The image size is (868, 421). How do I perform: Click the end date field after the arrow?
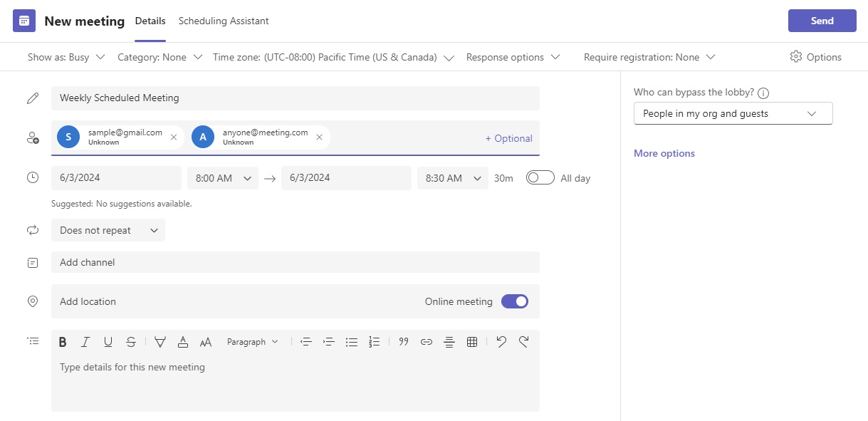click(346, 178)
